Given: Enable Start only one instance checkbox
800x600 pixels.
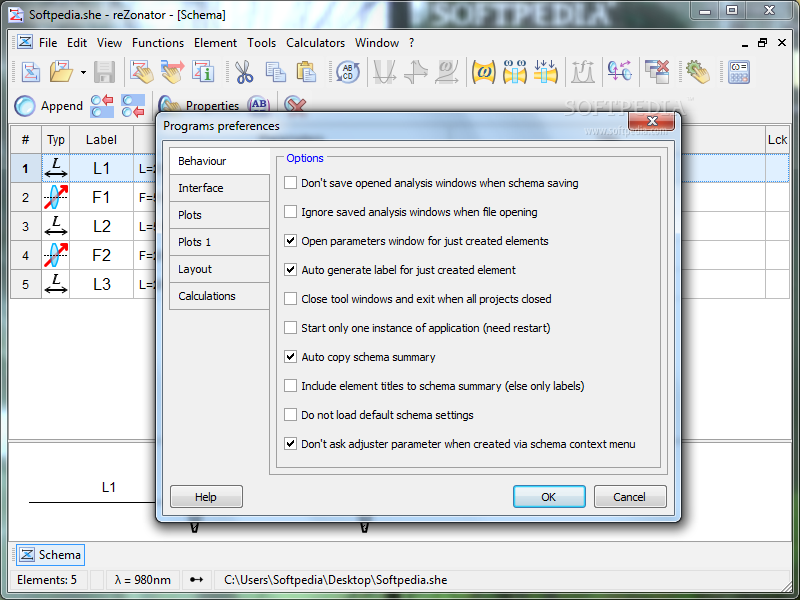Looking at the screenshot, I should [290, 328].
